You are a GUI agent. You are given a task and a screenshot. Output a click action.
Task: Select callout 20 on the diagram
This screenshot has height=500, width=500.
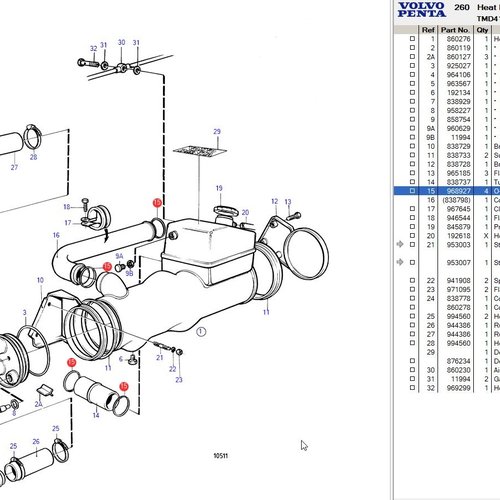(x=245, y=212)
